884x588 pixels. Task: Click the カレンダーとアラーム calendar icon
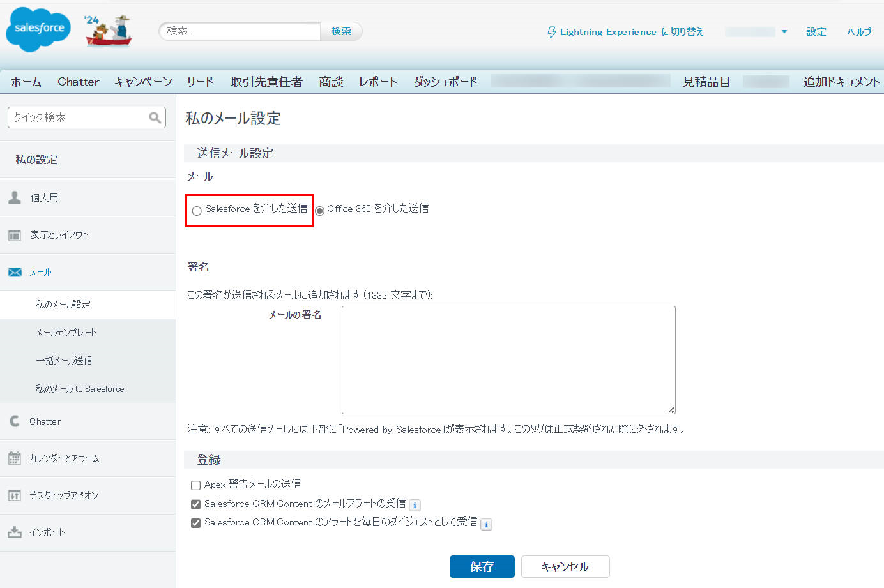[14, 458]
